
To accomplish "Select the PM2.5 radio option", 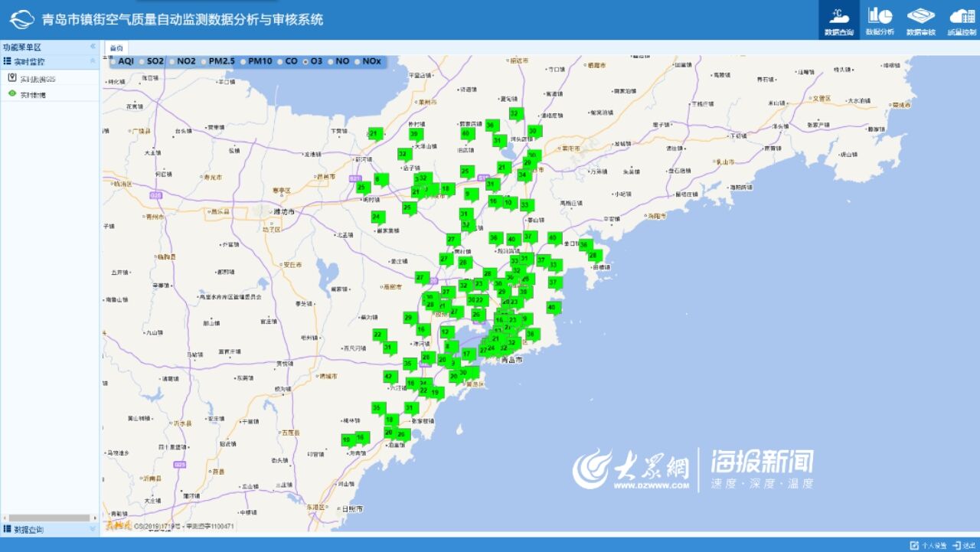I will 204,61.
